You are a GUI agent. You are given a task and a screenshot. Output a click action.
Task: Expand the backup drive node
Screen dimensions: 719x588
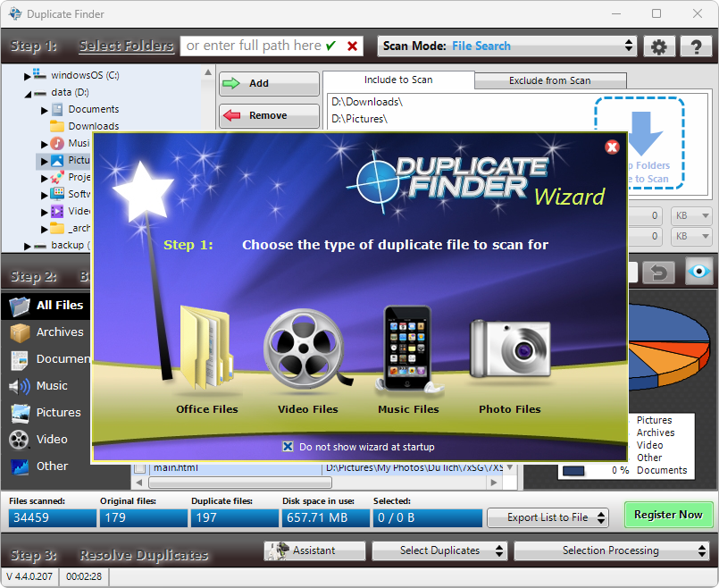coord(27,247)
